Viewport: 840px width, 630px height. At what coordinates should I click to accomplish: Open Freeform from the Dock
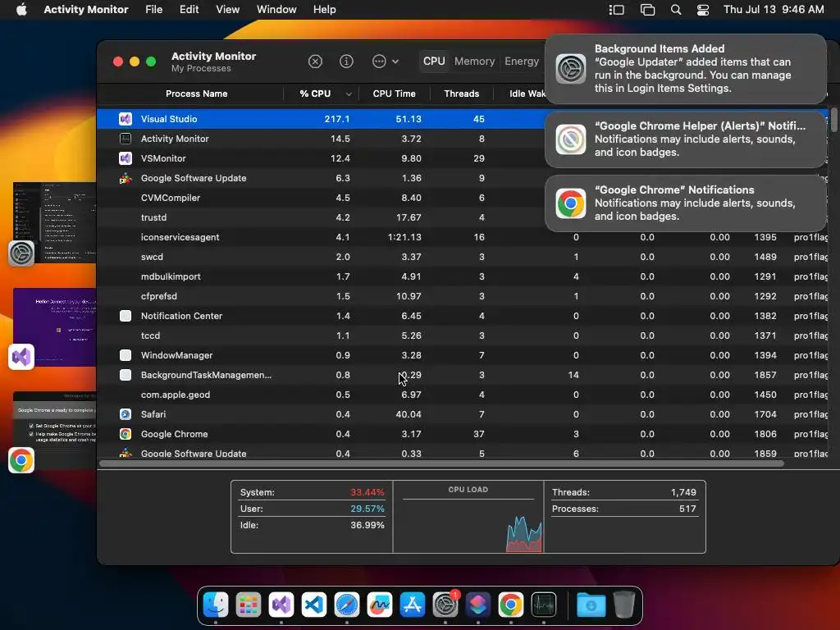tap(380, 605)
